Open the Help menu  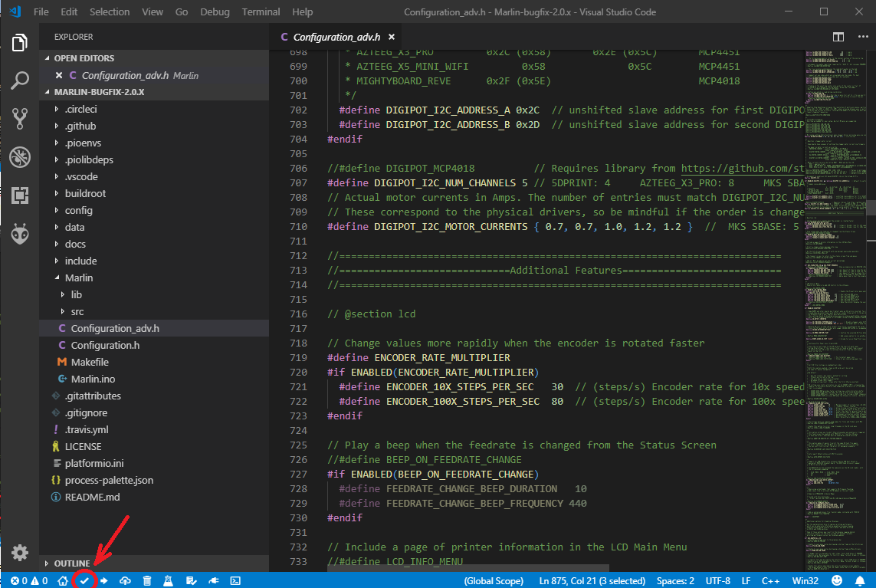coord(302,11)
